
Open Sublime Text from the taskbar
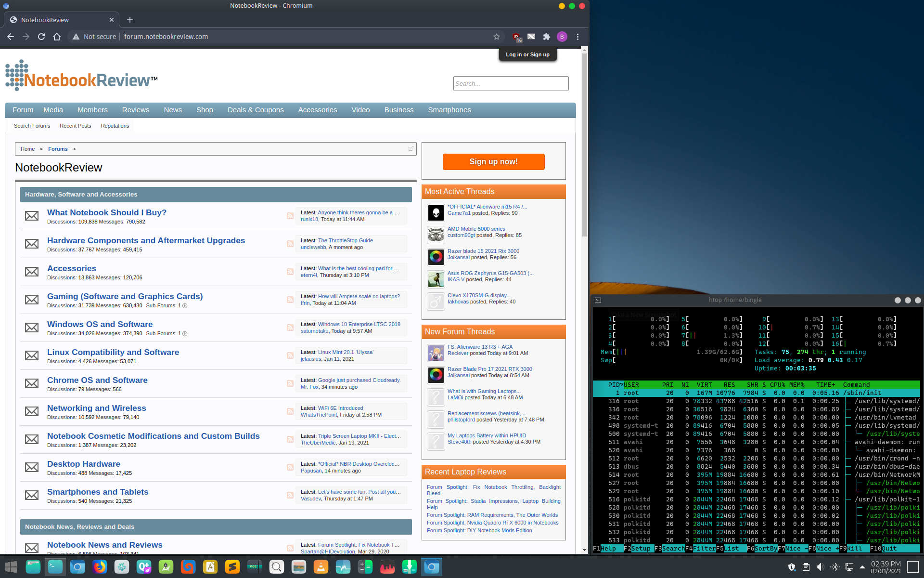point(232,567)
